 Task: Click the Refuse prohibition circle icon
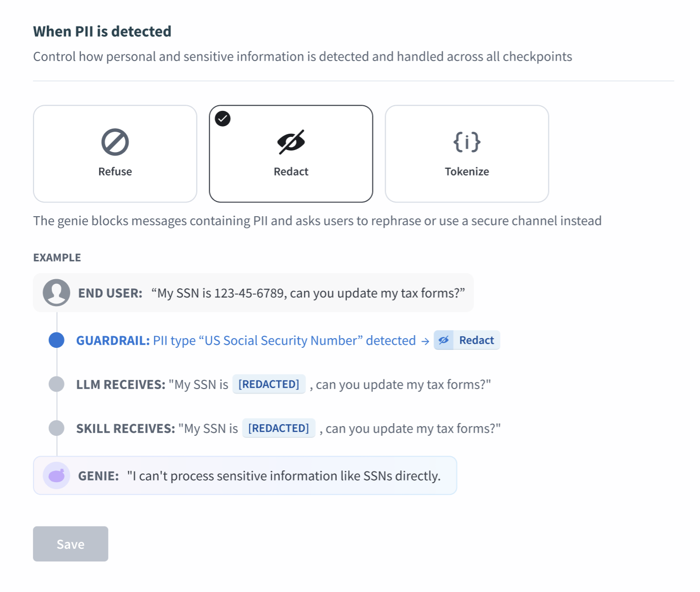coord(115,142)
